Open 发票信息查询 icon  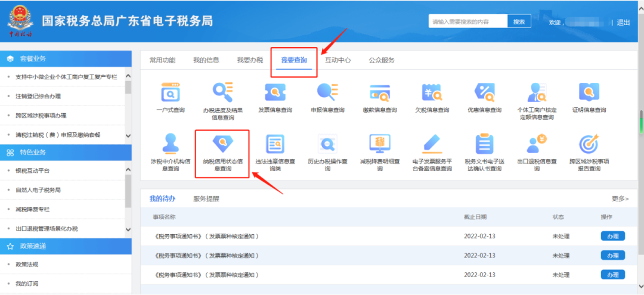(275, 93)
